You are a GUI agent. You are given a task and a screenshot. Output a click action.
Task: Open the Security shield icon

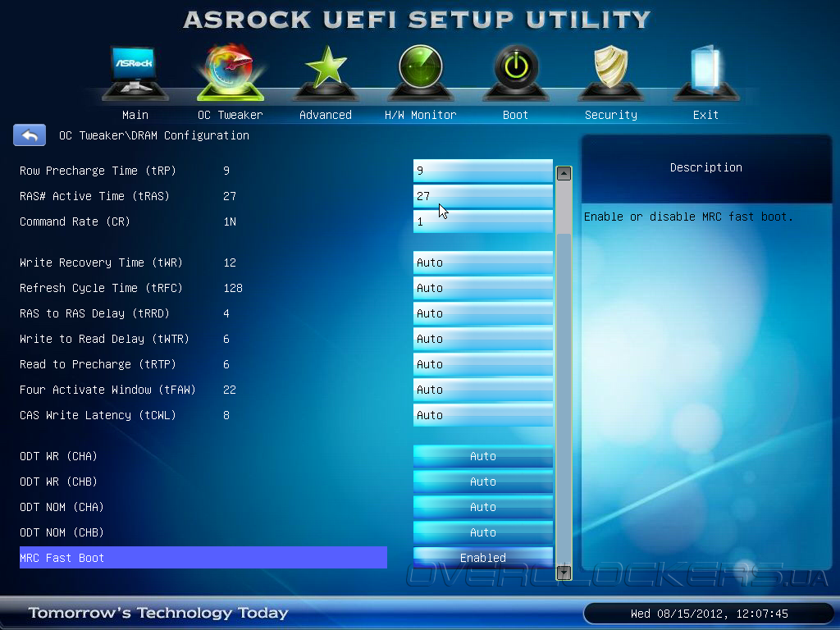click(x=610, y=73)
